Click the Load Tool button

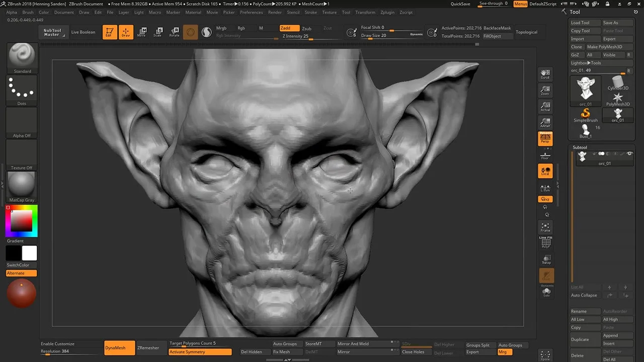586,23
